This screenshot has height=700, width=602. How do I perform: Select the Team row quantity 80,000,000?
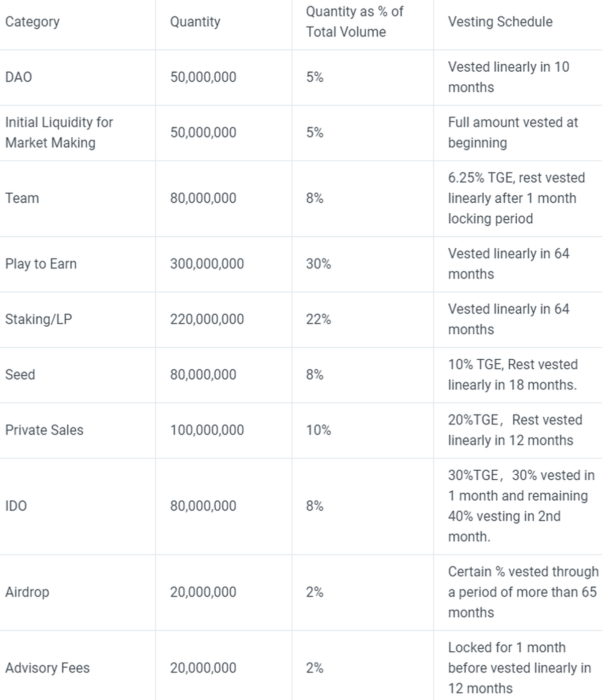[x=203, y=198]
